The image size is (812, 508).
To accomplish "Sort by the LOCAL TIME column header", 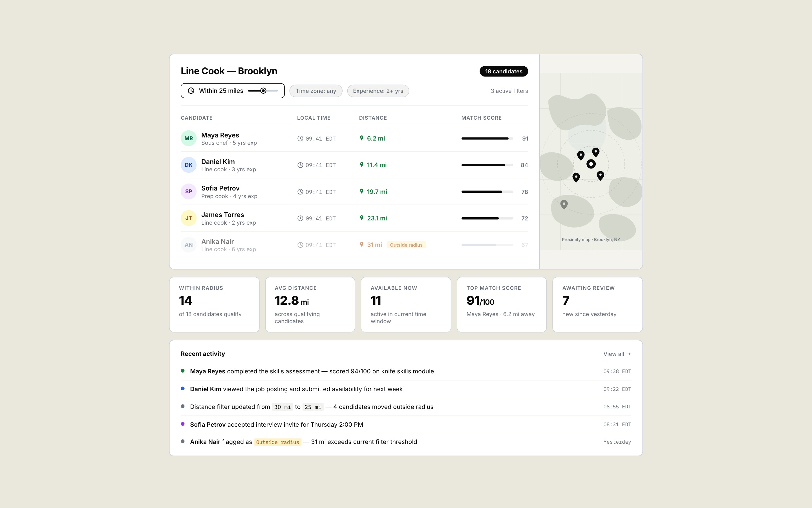I will pyautogui.click(x=314, y=118).
